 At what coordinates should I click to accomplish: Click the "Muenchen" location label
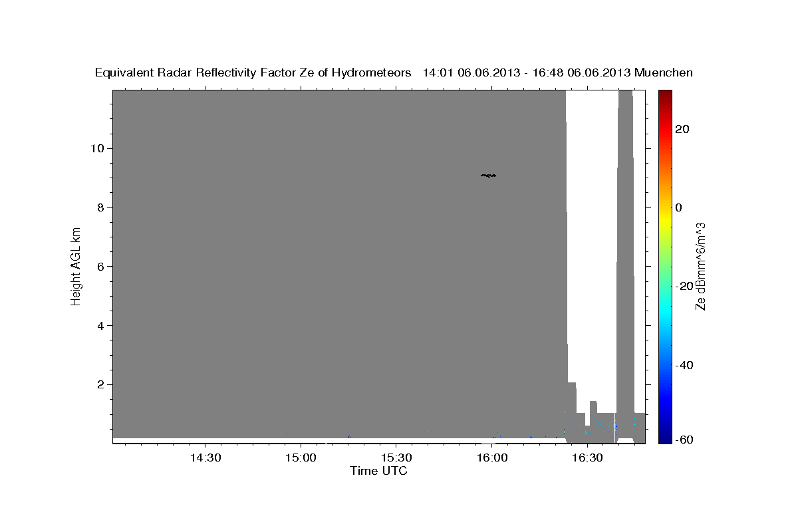[664, 73]
